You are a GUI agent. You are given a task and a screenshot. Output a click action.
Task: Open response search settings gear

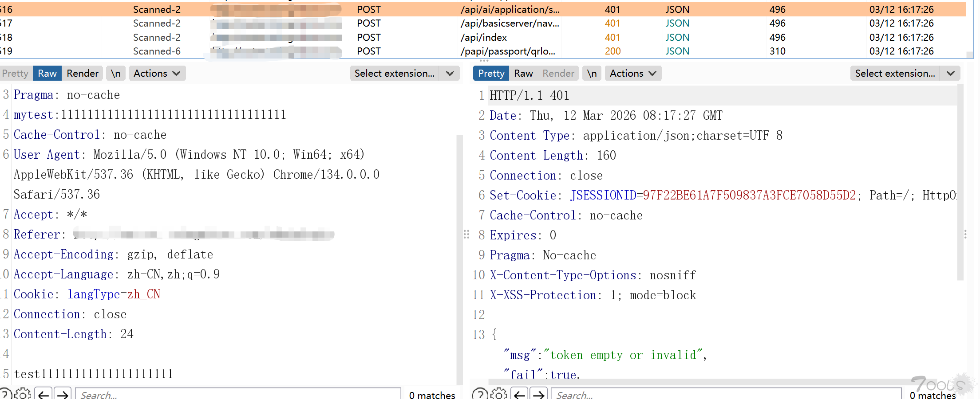tap(499, 394)
